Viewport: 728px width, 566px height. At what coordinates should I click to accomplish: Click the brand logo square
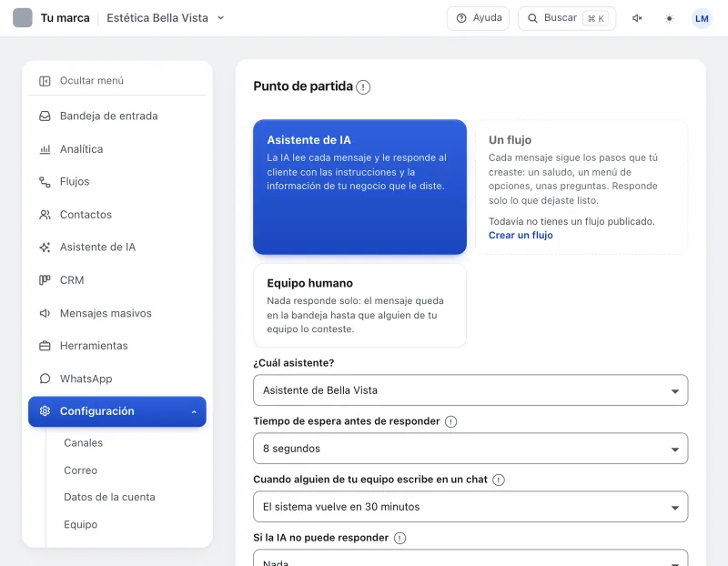[x=22, y=17]
